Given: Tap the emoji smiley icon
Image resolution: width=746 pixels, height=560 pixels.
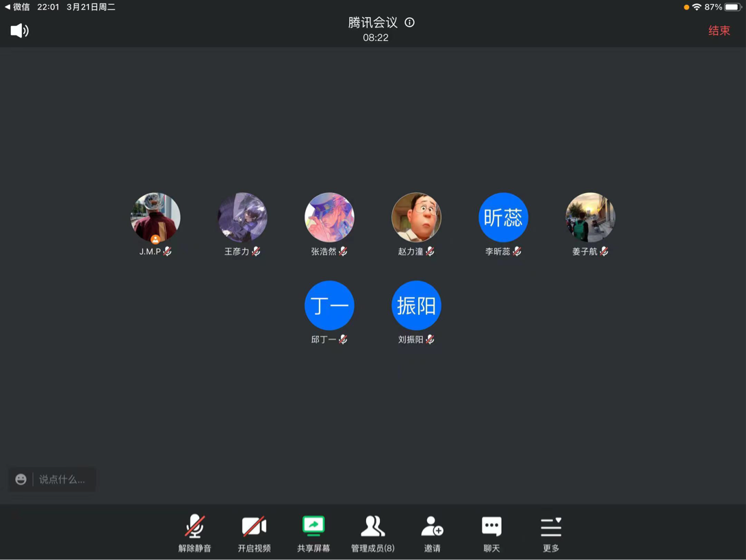Looking at the screenshot, I should point(21,479).
